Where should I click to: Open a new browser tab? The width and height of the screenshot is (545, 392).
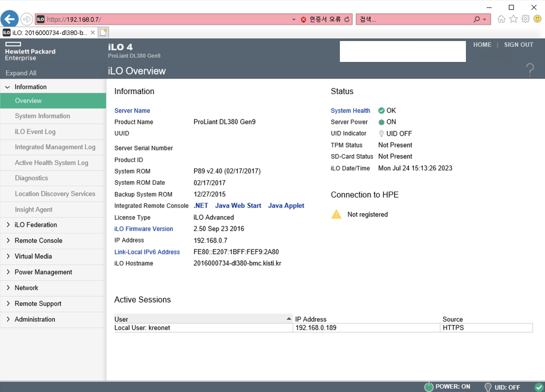pos(104,33)
